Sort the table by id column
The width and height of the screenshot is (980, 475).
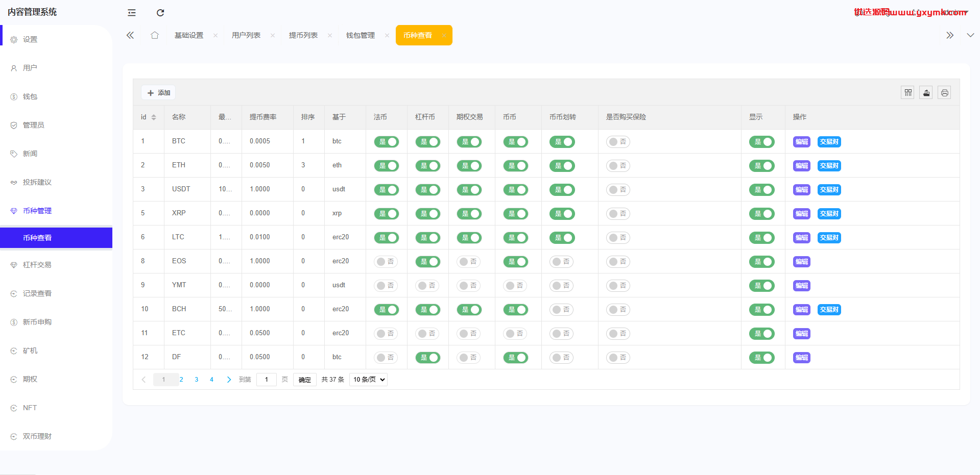pyautogui.click(x=154, y=117)
